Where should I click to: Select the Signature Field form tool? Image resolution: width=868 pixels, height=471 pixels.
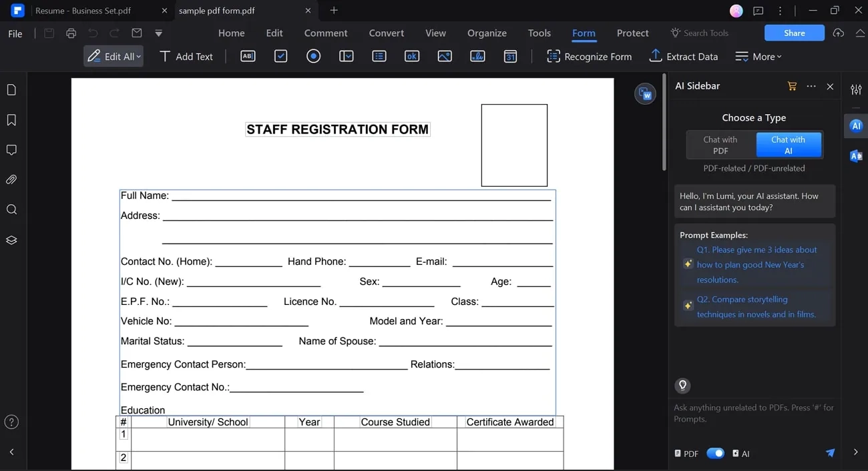477,57
